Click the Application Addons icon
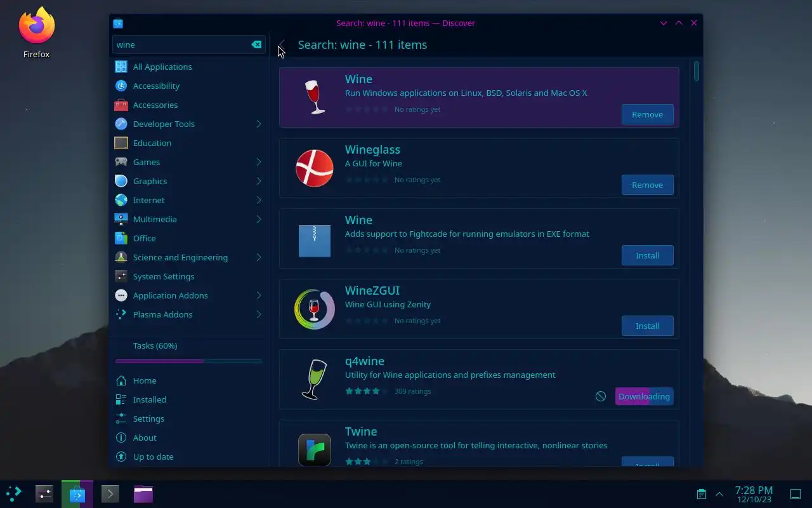This screenshot has height=508, width=812. pyautogui.click(x=121, y=295)
